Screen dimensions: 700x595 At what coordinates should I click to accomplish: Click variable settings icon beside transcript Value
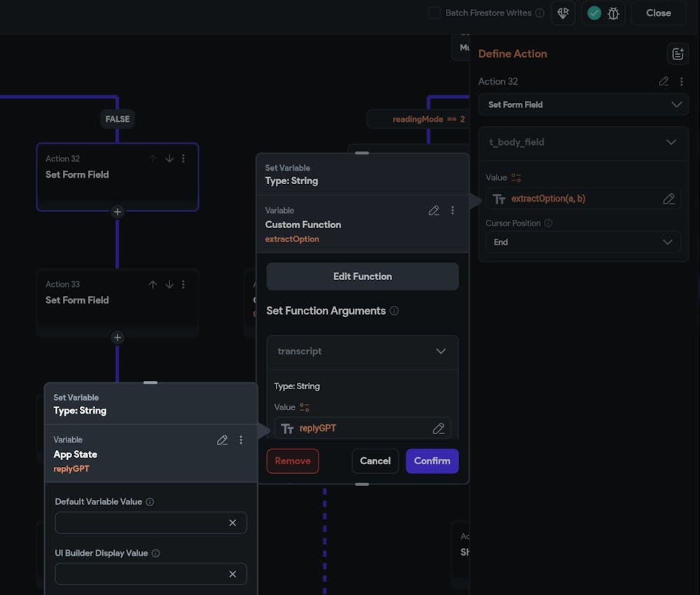pos(304,407)
